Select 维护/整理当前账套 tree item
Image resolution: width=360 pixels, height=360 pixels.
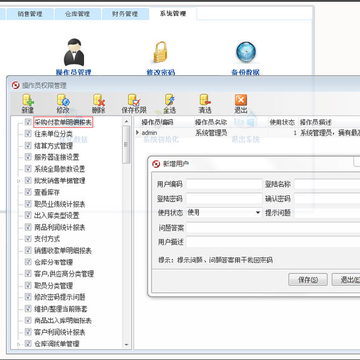[61, 309]
